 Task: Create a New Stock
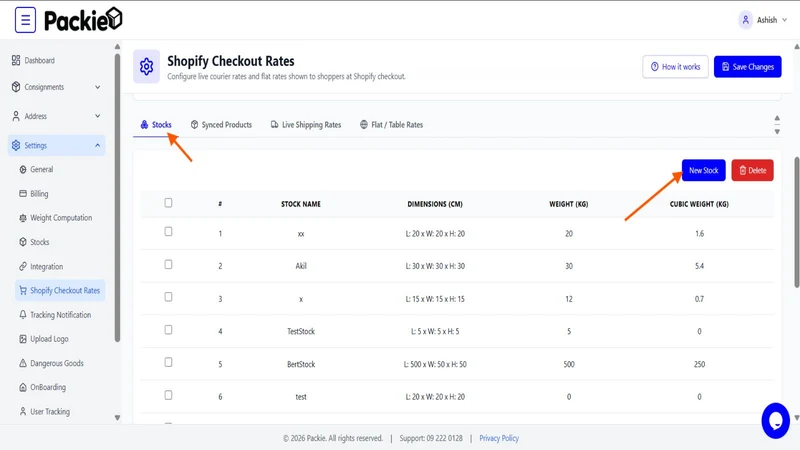[x=704, y=170]
